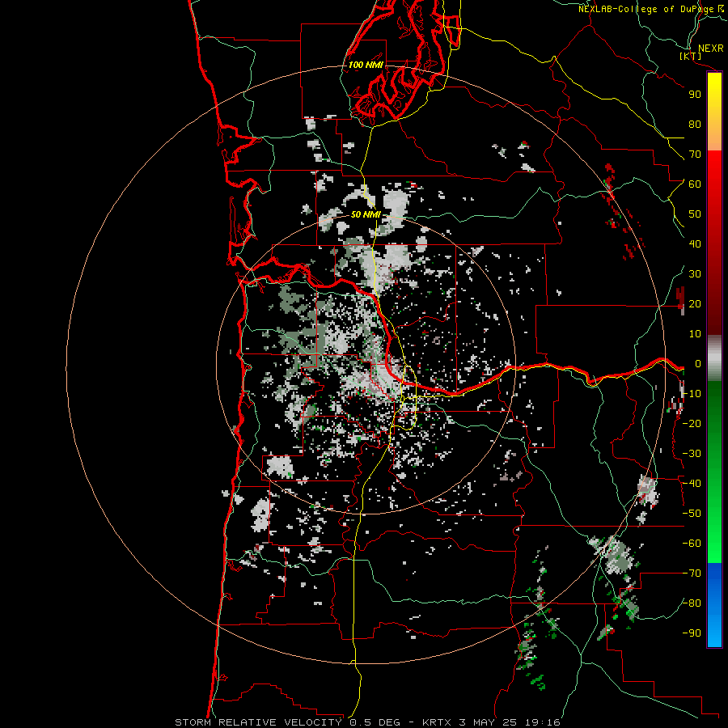Click the -50 value on velocity scale
728x728 pixels.
click(692, 514)
